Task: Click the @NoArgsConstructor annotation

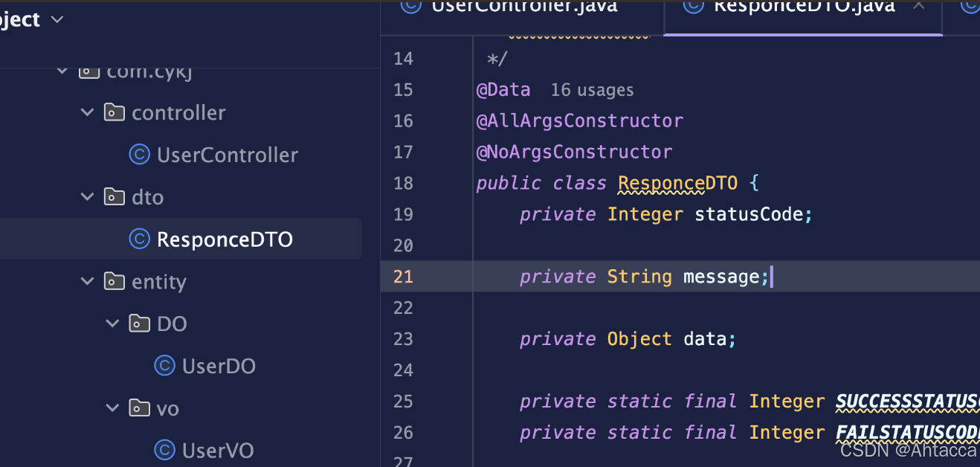Action: (x=574, y=152)
